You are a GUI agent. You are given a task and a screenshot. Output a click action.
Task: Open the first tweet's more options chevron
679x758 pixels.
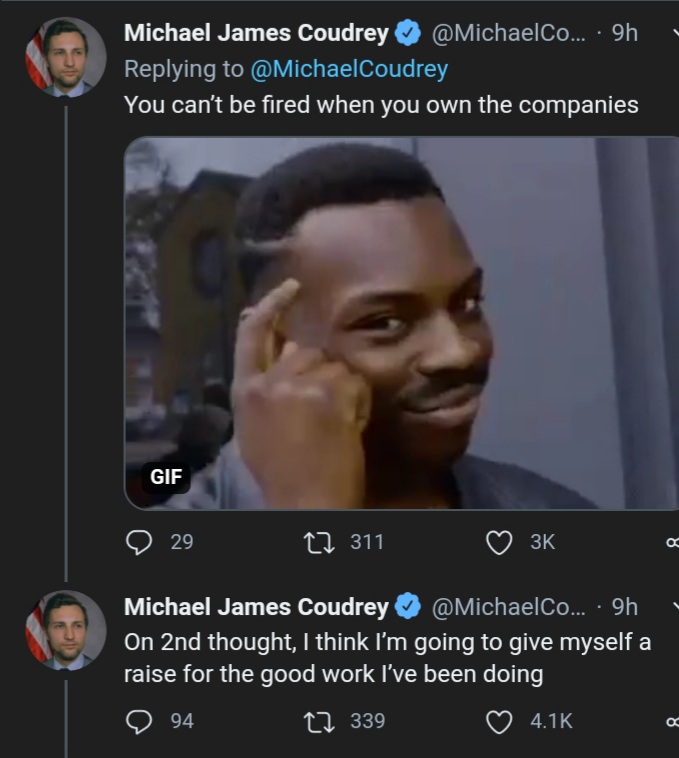click(675, 33)
